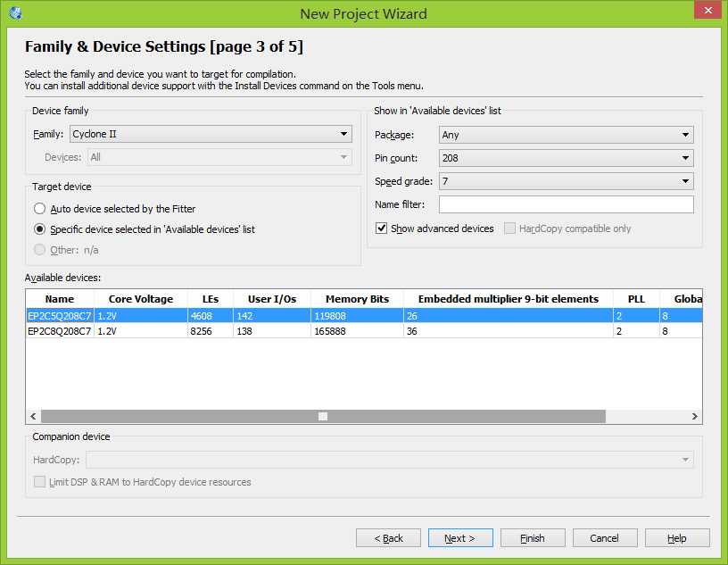Viewport: 728px width, 565px height.
Task: Sort by the LEs column header
Action: point(211,299)
